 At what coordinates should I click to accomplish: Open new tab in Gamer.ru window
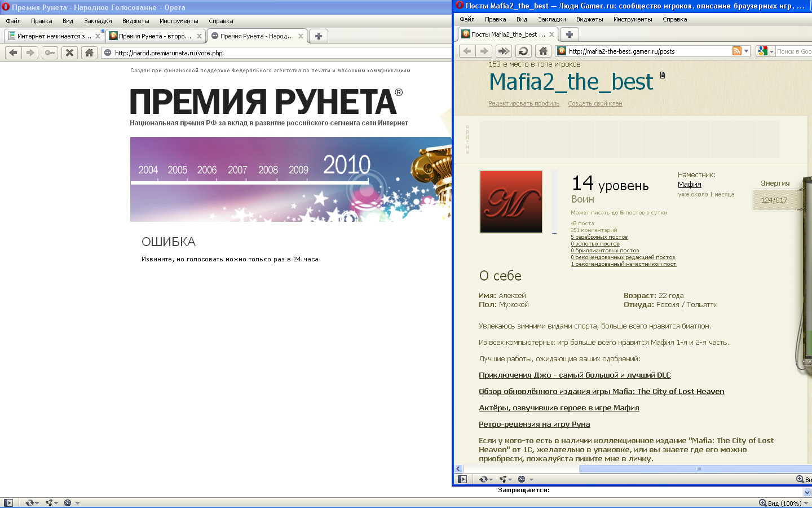coord(569,34)
